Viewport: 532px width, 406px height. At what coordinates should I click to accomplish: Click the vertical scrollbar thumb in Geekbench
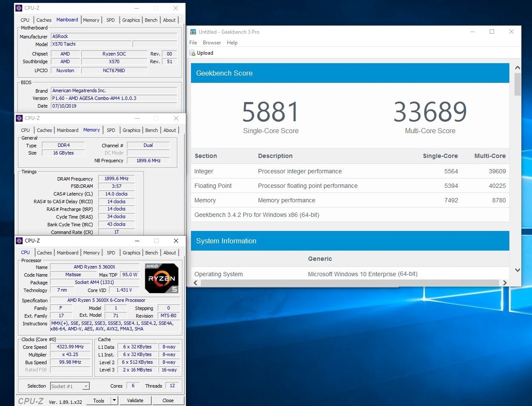517,84
